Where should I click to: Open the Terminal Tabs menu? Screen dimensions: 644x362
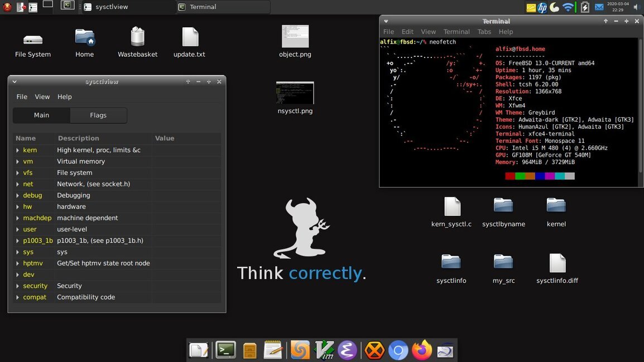click(x=484, y=32)
